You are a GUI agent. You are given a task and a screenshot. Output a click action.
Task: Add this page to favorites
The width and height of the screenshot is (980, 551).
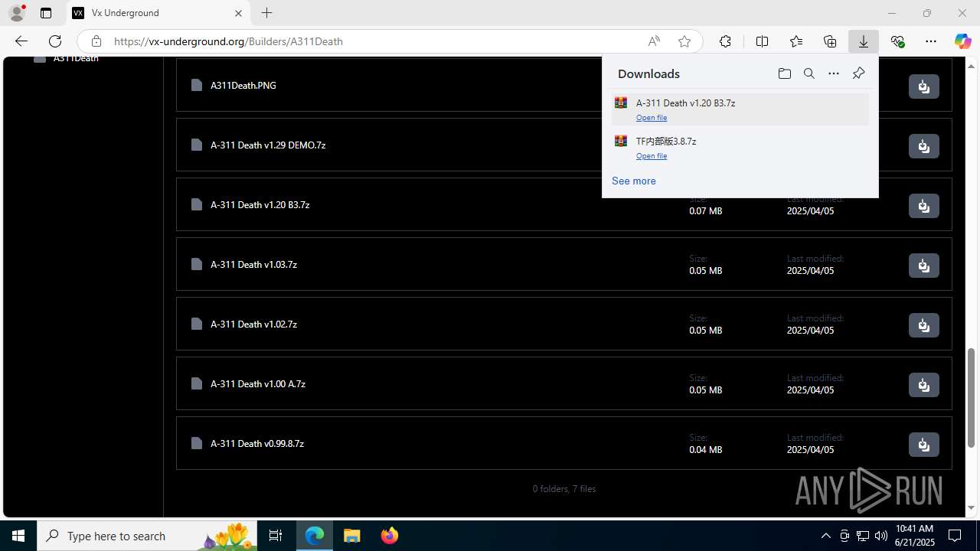coord(684,41)
